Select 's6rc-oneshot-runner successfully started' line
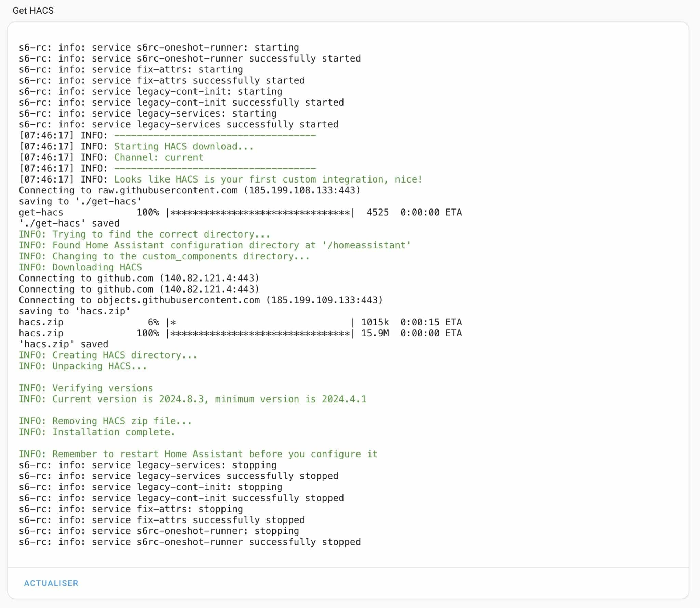Viewport: 700px width, 608px height. 190,58
